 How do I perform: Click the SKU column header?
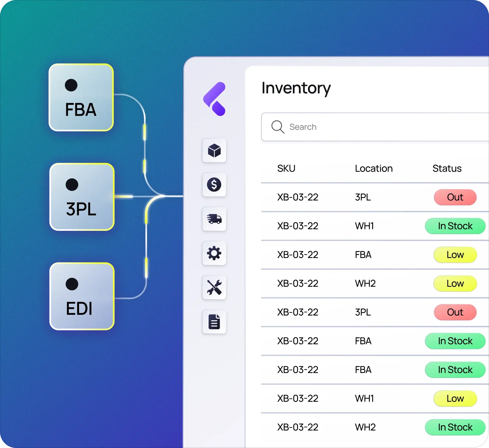coord(286,168)
